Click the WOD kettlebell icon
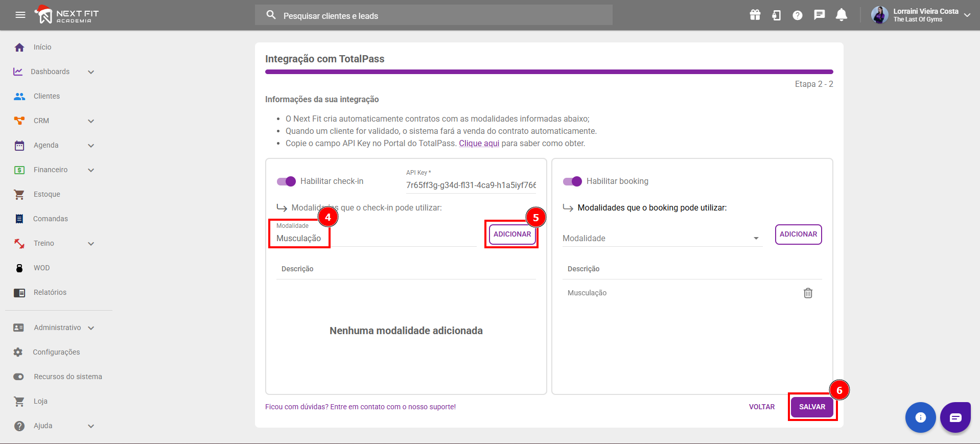Image resolution: width=980 pixels, height=444 pixels. [x=19, y=268]
